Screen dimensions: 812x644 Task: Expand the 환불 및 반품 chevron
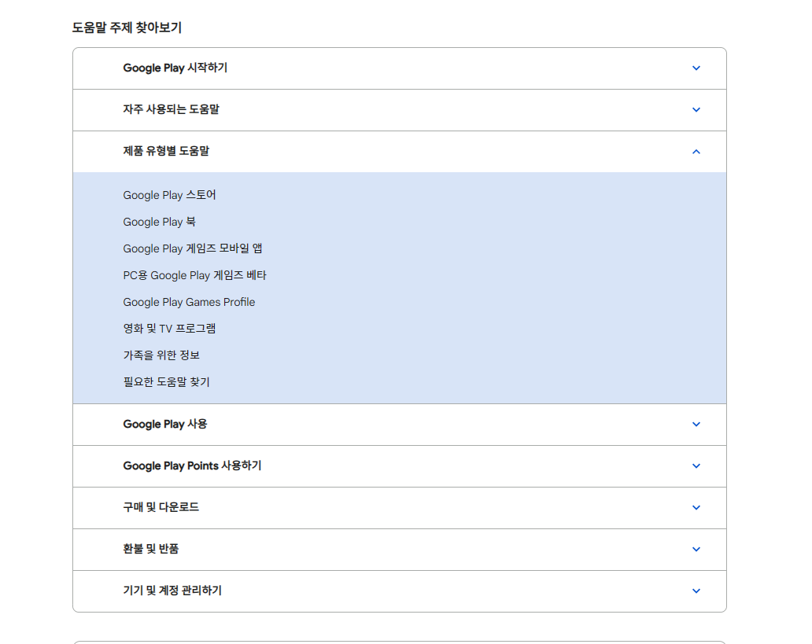click(696, 550)
